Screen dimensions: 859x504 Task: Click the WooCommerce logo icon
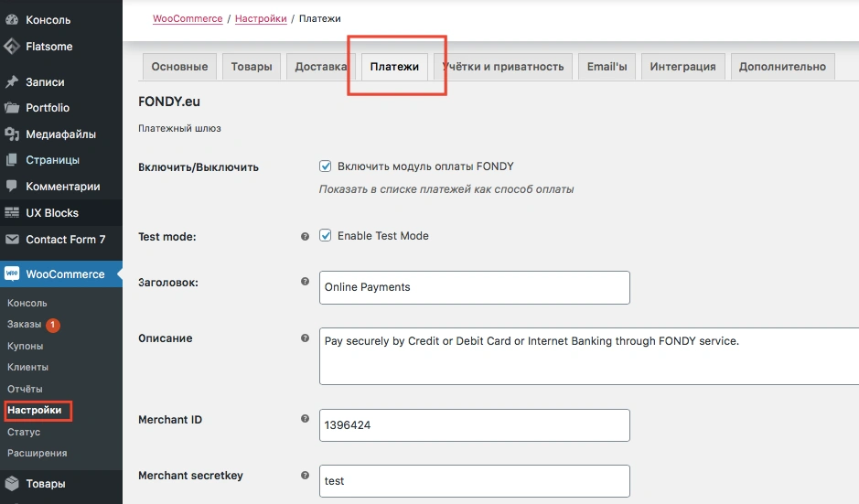pos(12,273)
